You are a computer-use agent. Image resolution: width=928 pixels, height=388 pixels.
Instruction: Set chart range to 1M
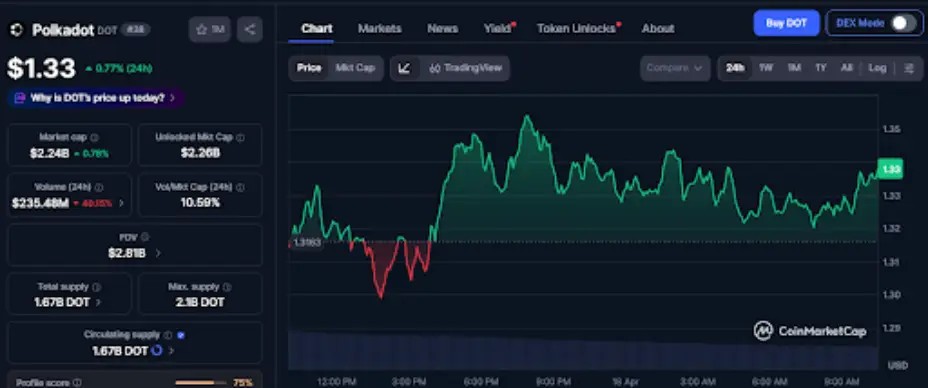[x=794, y=68]
